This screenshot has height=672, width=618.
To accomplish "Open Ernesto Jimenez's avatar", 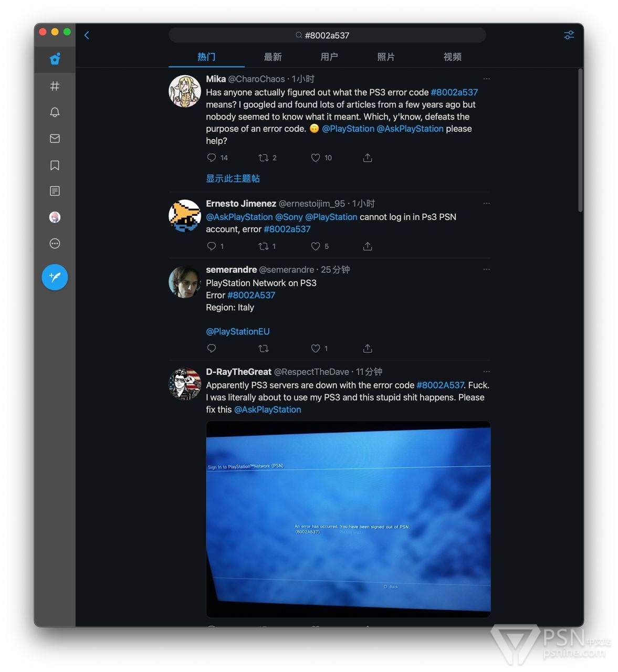I will click(184, 215).
